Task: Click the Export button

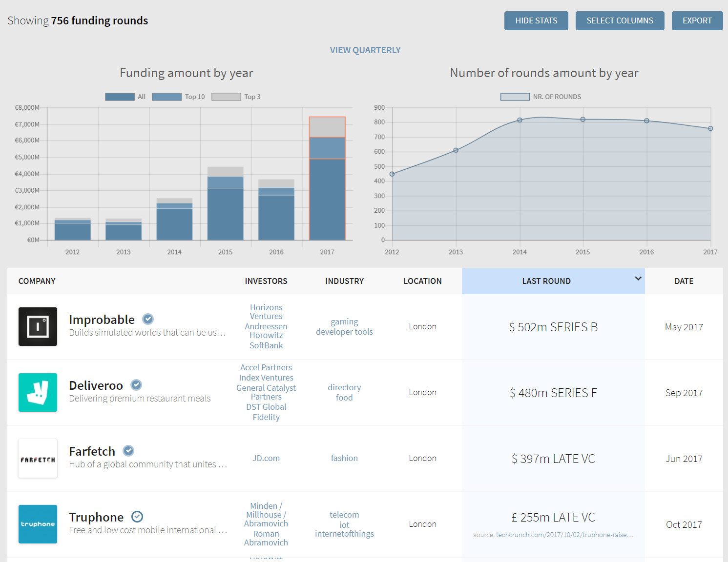Action: 697,20
